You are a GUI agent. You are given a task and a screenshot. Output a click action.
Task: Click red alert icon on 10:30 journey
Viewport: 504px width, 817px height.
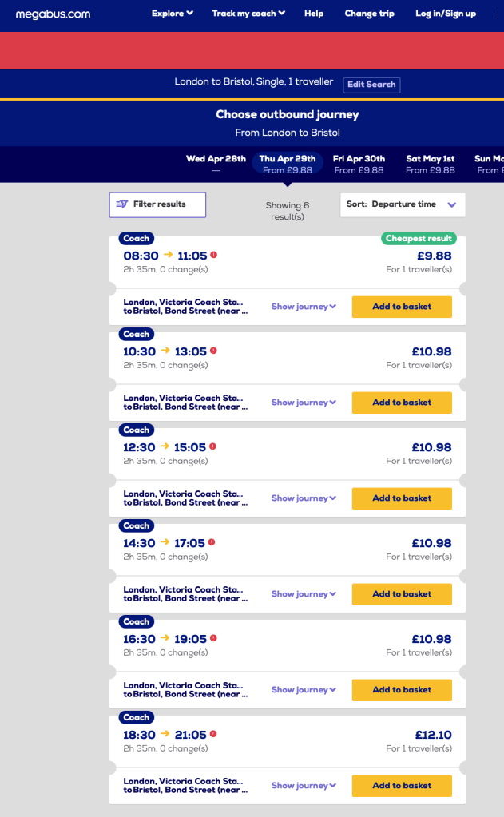point(214,351)
